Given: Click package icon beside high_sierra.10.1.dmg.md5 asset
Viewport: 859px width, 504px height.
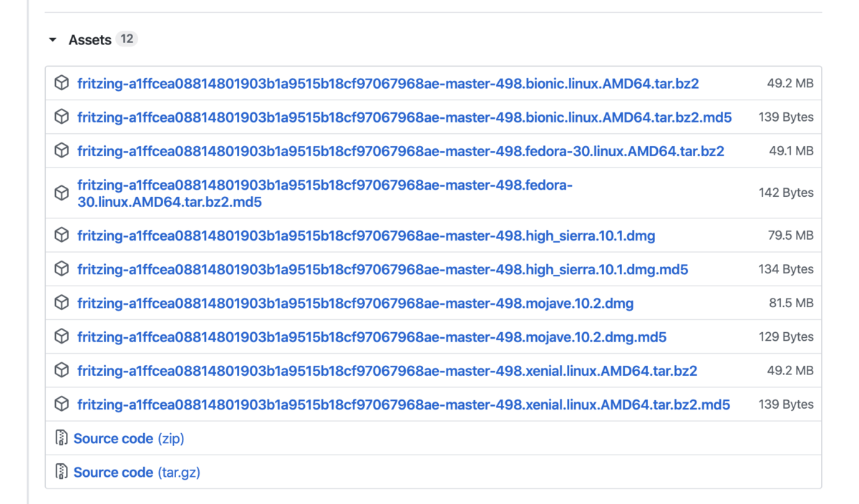Looking at the screenshot, I should [62, 268].
